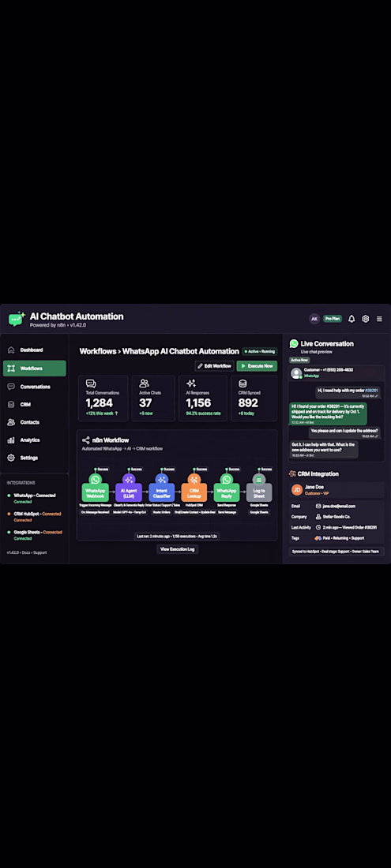Open order link #38291 in chat message
The image size is (391, 868).
371,391
